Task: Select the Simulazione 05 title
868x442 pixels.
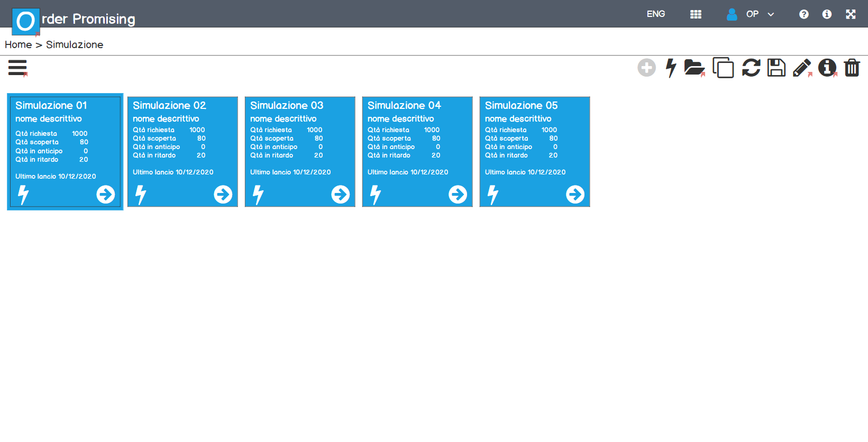Action: 522,105
